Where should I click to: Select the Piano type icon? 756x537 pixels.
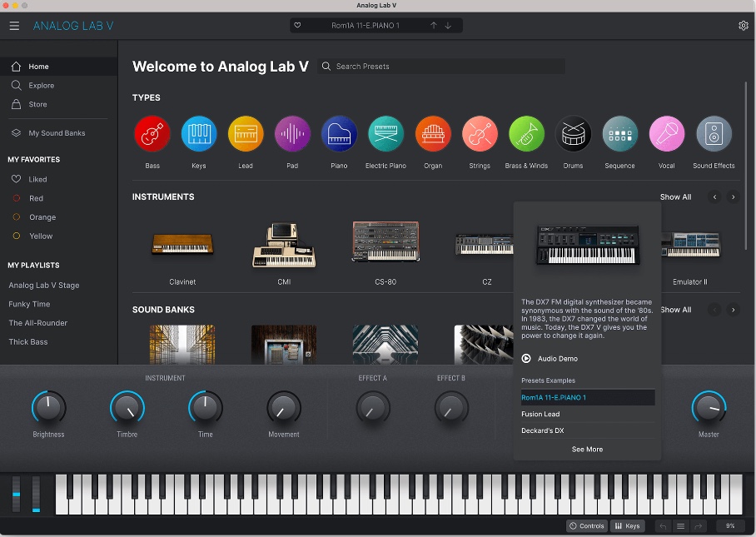(x=339, y=133)
